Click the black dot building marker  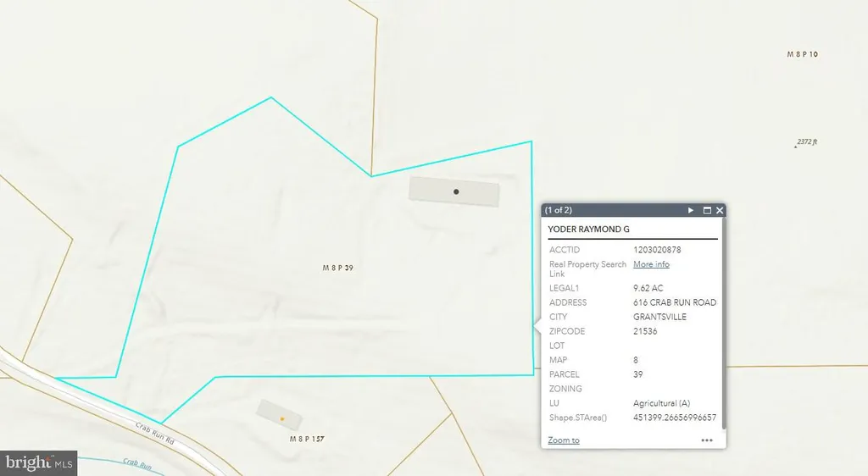(x=456, y=192)
